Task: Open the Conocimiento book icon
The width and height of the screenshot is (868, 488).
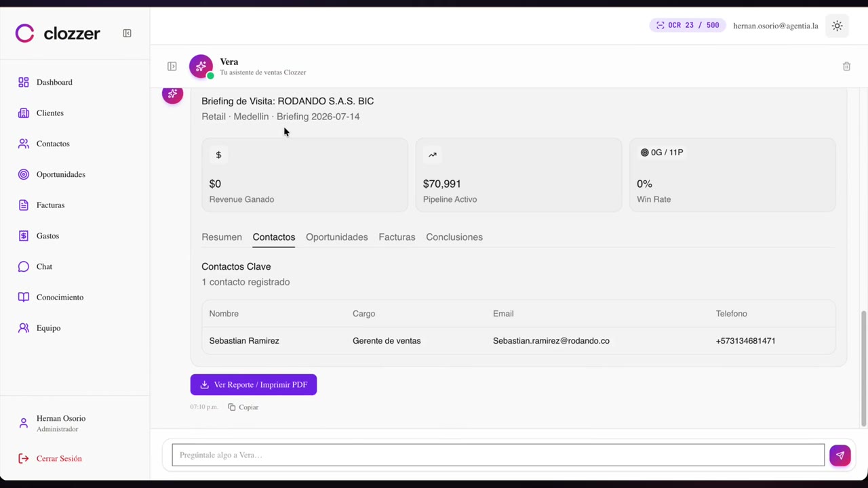Action: [x=24, y=298]
